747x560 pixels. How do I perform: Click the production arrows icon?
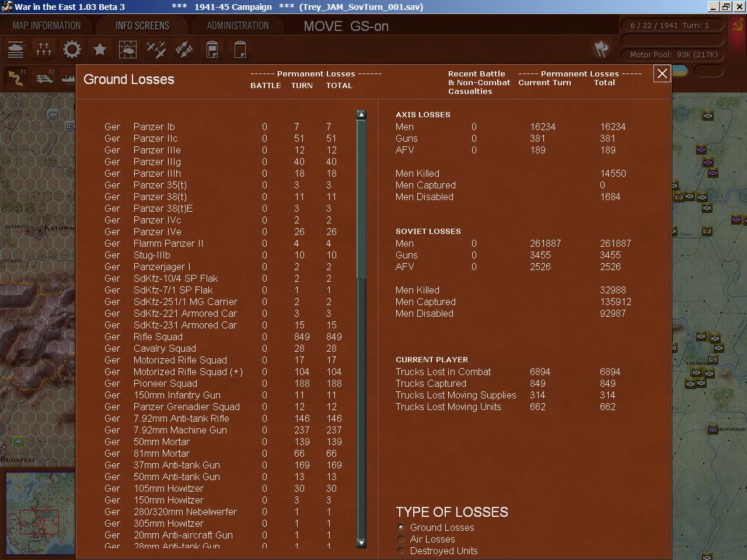(x=184, y=50)
